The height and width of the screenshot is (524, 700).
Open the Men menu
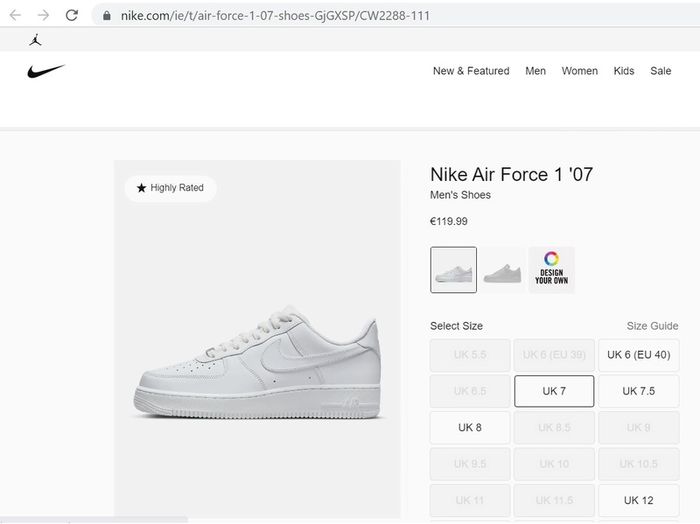pyautogui.click(x=535, y=71)
